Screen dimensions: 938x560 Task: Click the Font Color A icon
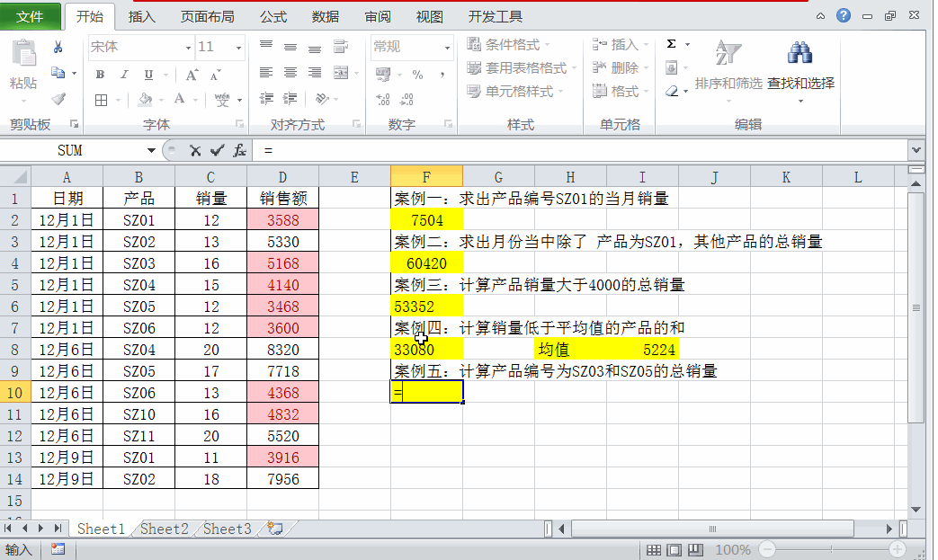pos(179,99)
